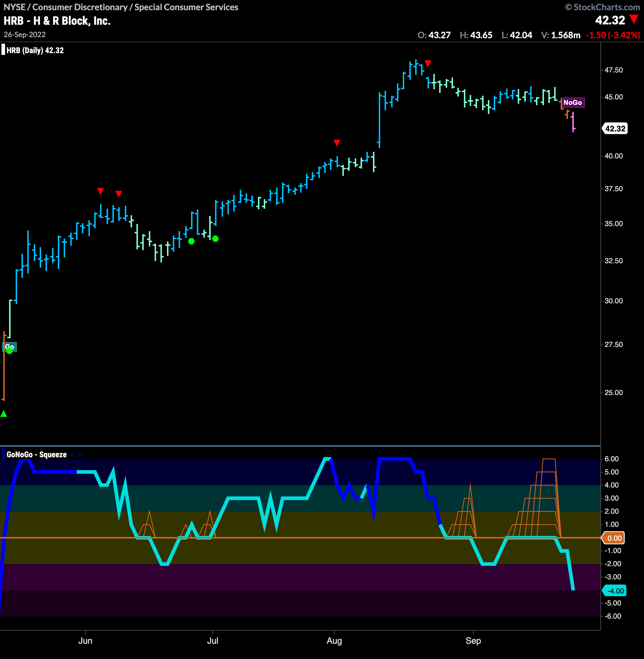Click the NoGo trend label
Viewport: 644px width, 659px height.
click(x=573, y=103)
